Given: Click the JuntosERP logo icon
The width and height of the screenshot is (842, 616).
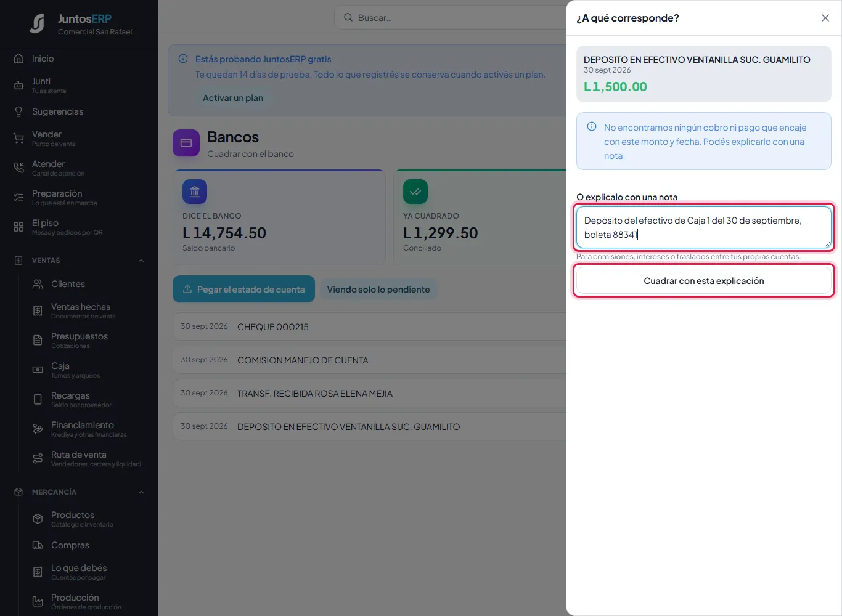Looking at the screenshot, I should pos(37,24).
